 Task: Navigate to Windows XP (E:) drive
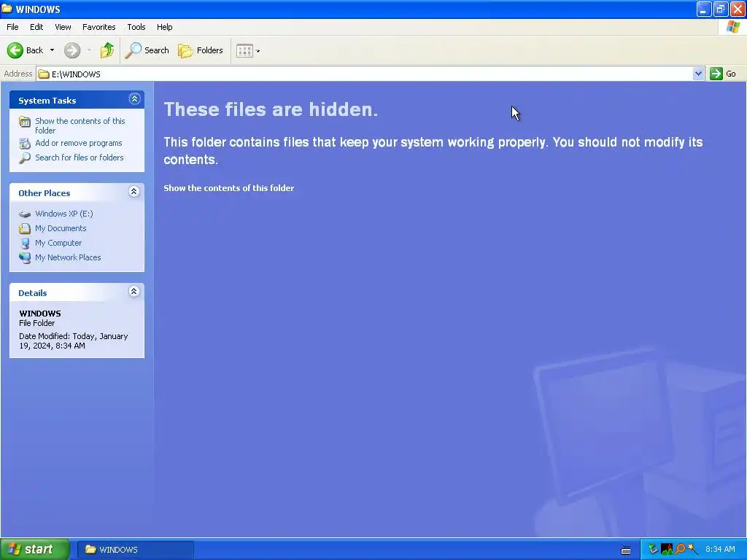64,214
